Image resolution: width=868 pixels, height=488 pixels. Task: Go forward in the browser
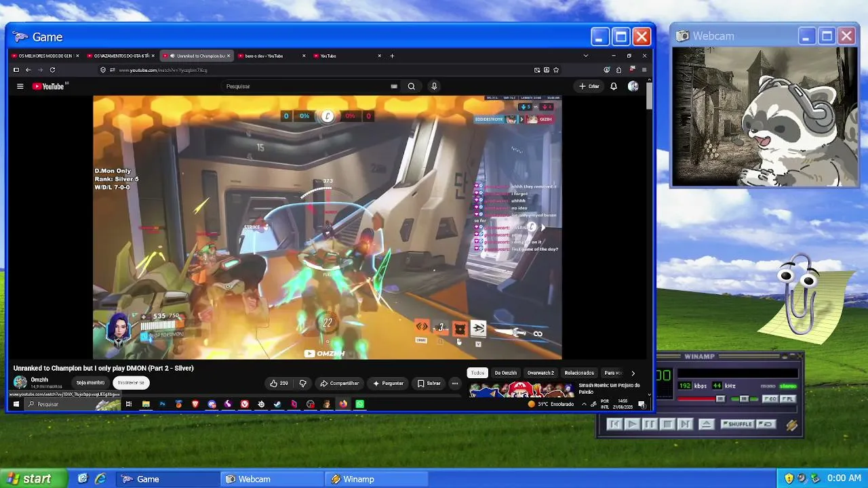(x=40, y=70)
